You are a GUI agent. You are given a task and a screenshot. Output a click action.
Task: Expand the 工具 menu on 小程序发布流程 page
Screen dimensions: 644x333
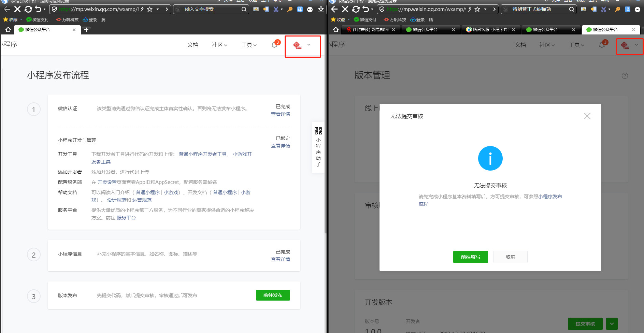pyautogui.click(x=249, y=45)
